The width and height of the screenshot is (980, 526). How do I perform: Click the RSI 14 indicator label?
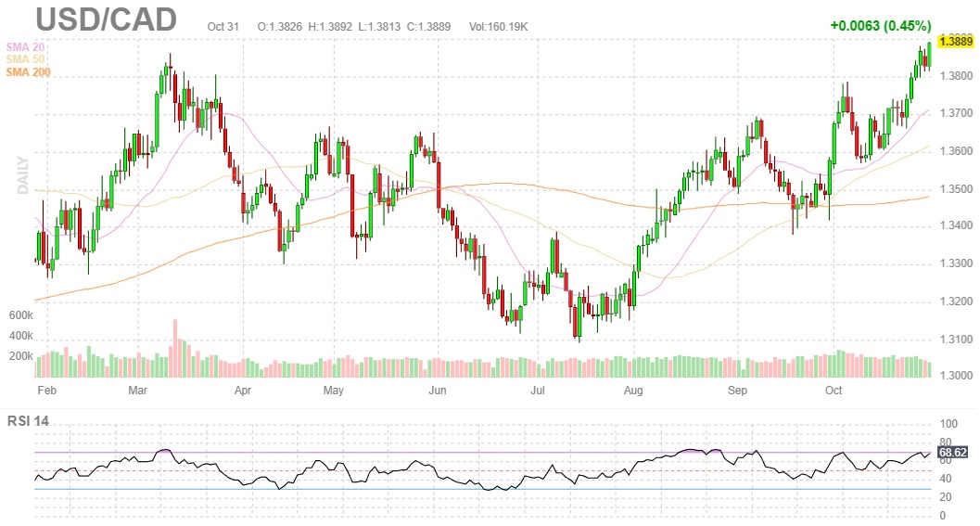[x=28, y=421]
